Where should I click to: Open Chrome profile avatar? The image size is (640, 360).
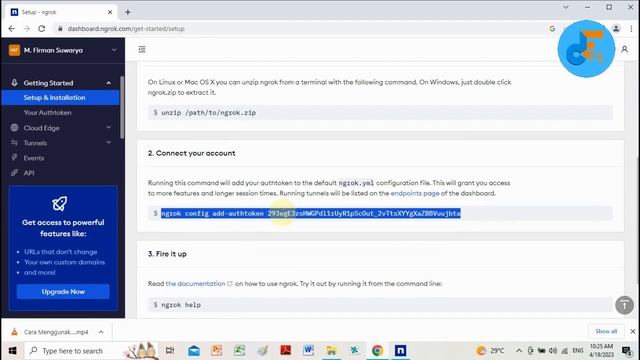pos(616,29)
